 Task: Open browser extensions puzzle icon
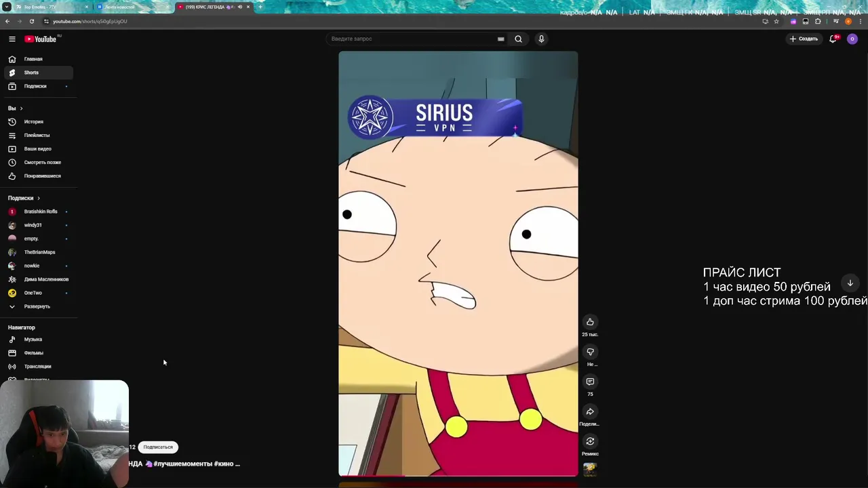pos(818,21)
